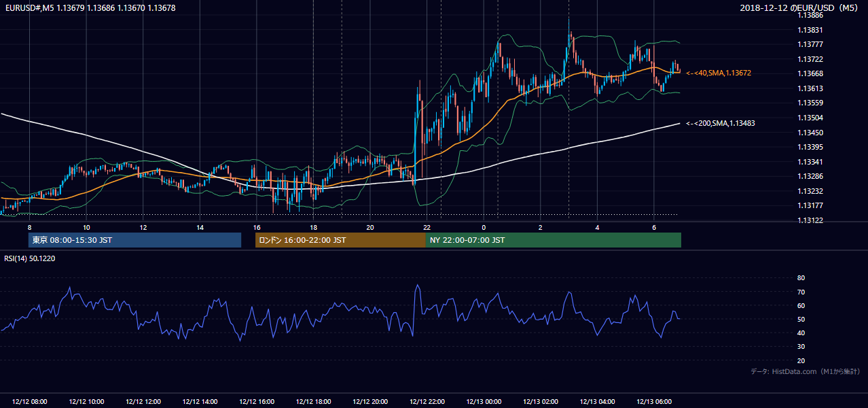Click the 12/12 22:00 bottom time label
868x408 pixels.
(427, 402)
